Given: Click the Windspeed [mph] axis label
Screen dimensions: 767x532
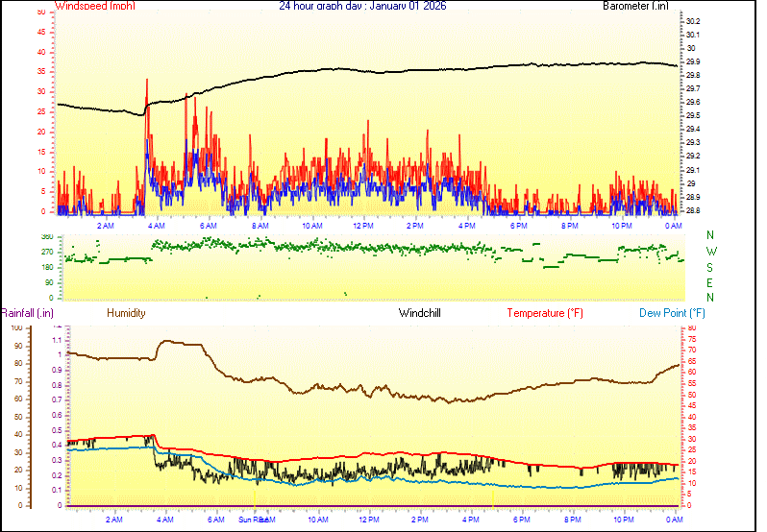Looking at the screenshot, I should [x=95, y=6].
